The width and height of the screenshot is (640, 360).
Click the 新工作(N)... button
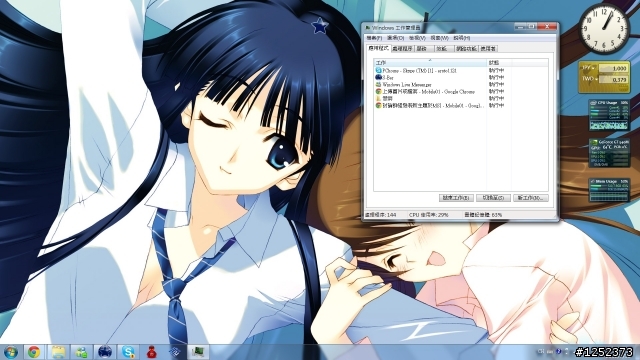tap(530, 198)
